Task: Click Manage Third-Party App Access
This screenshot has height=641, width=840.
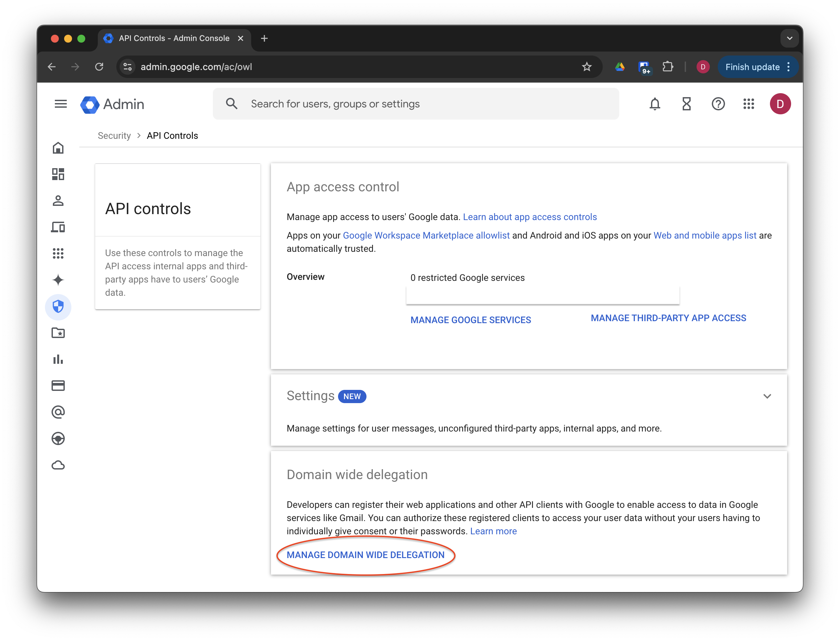Action: [x=668, y=318]
